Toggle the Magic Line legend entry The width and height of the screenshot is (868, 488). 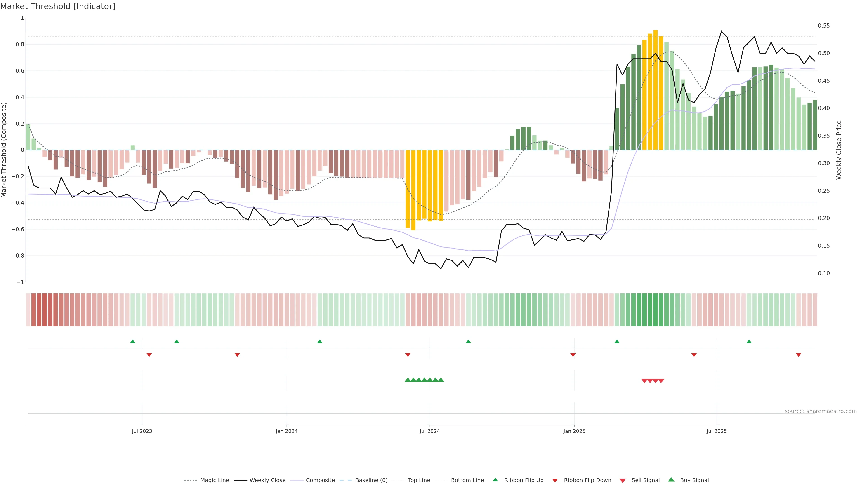pyautogui.click(x=214, y=480)
